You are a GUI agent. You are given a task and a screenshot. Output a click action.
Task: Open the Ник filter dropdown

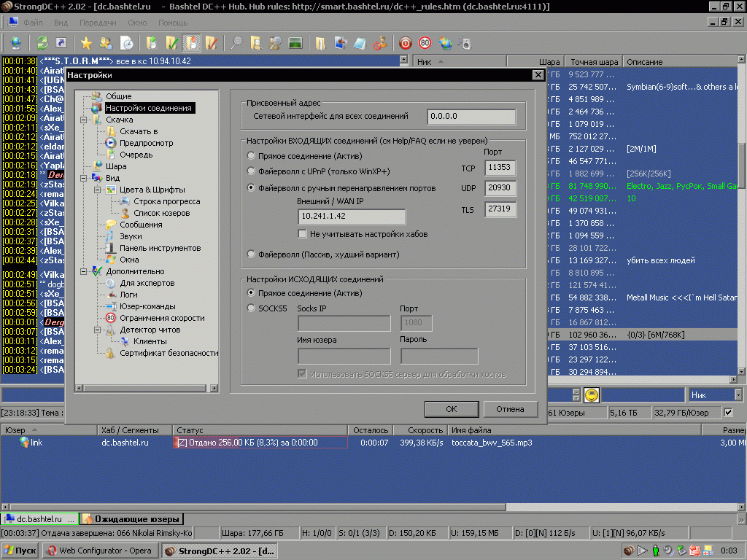738,394
